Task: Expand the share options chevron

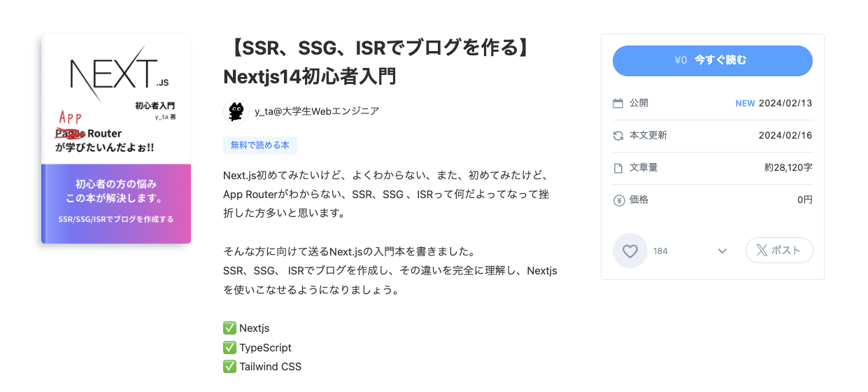Action: 723,251
